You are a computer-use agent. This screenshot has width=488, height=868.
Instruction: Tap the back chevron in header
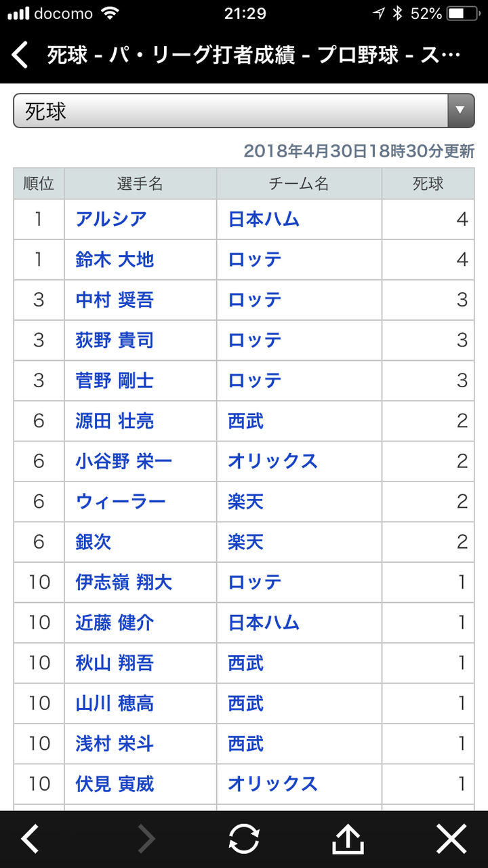21,55
